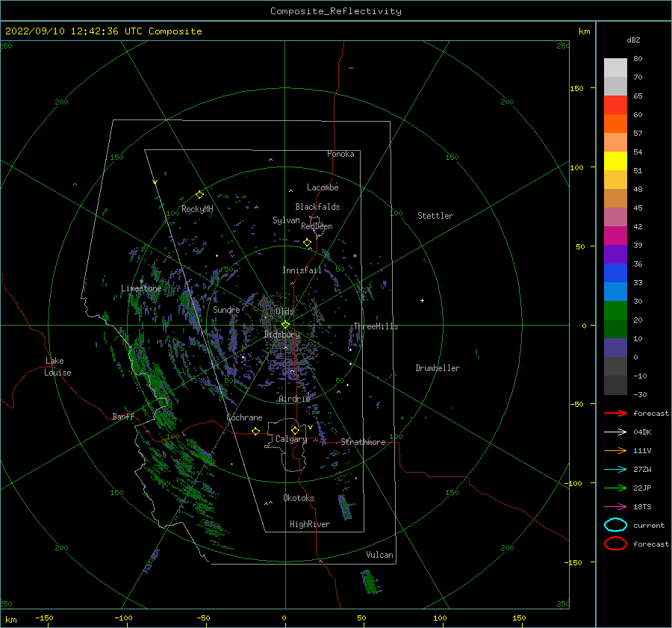Select the magenta 39-42 dBZ swatch
Screen dimensions: 672x628
click(x=615, y=236)
